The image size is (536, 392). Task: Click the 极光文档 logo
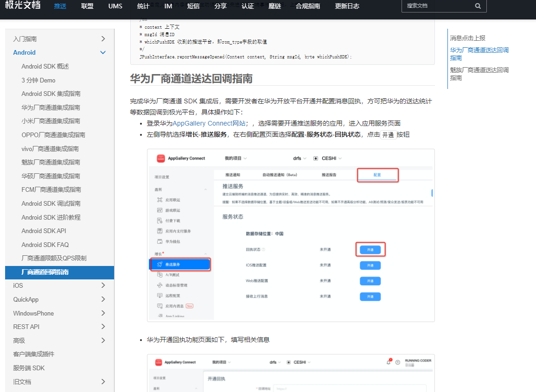click(23, 6)
